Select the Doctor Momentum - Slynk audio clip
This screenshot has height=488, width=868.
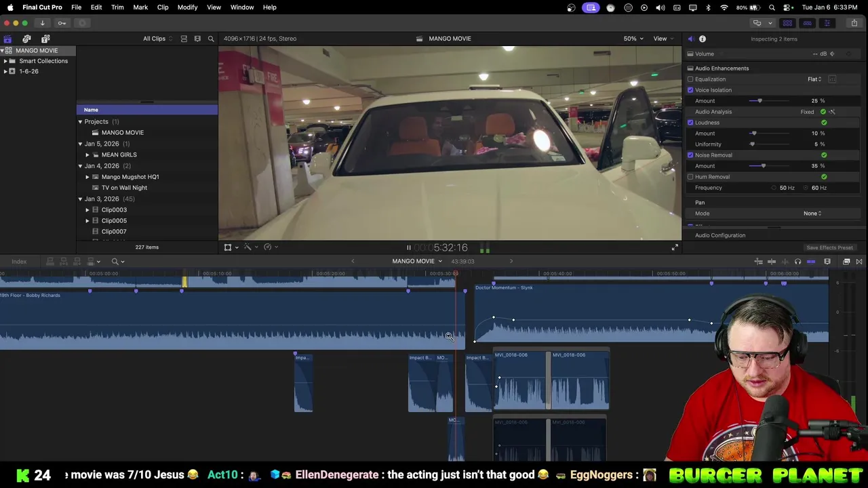(x=651, y=312)
